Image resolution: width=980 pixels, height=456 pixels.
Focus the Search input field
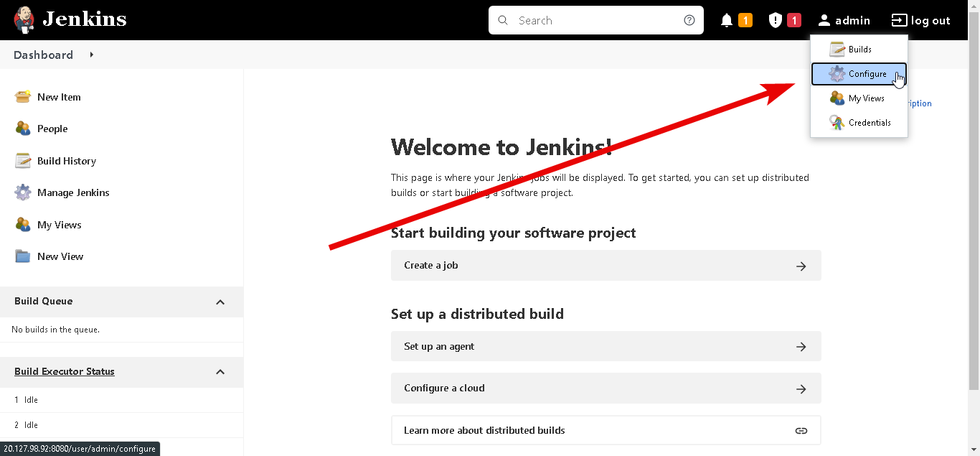coord(595,20)
